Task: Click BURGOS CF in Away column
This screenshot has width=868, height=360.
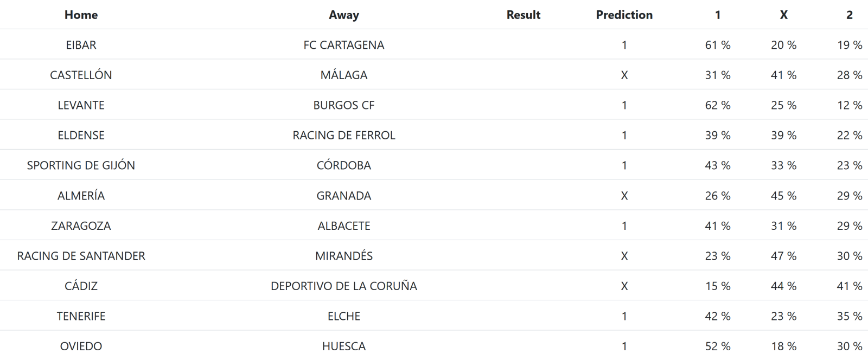Action: pyautogui.click(x=343, y=105)
